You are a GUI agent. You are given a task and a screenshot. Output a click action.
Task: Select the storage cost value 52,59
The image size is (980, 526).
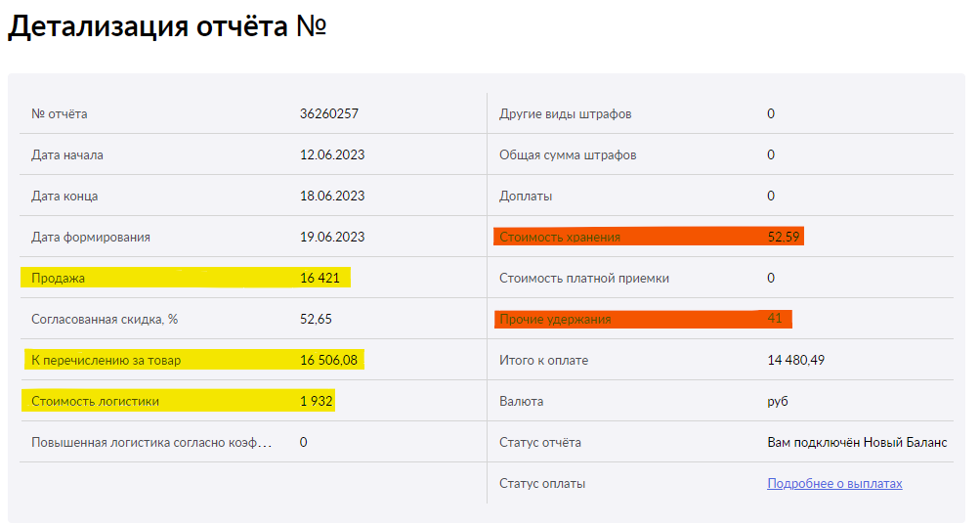pyautogui.click(x=783, y=238)
